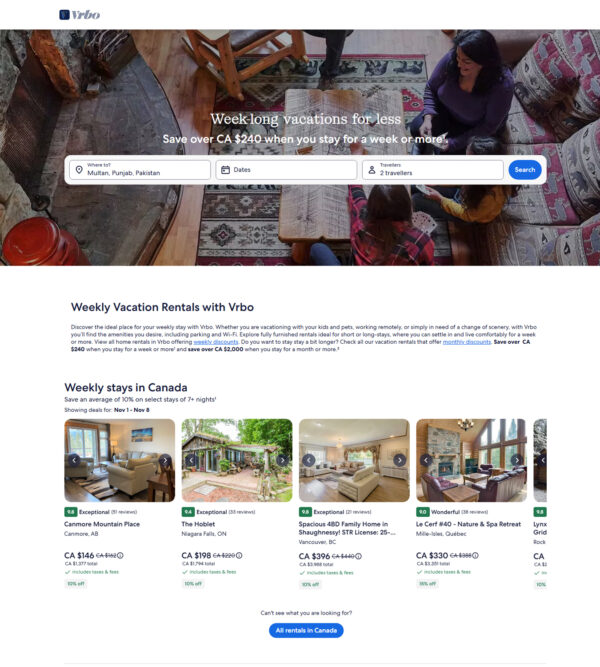Follow the weekly discounts link
The height and width of the screenshot is (667, 600).
pos(216,342)
